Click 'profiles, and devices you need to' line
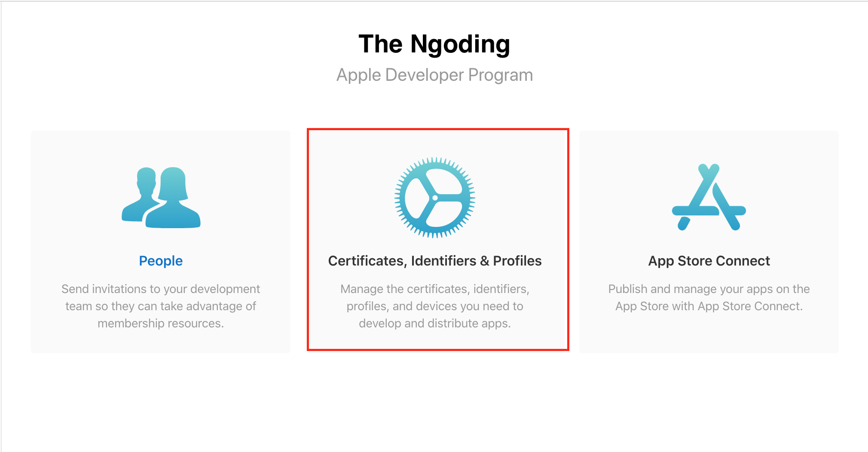868x452 pixels. (435, 306)
